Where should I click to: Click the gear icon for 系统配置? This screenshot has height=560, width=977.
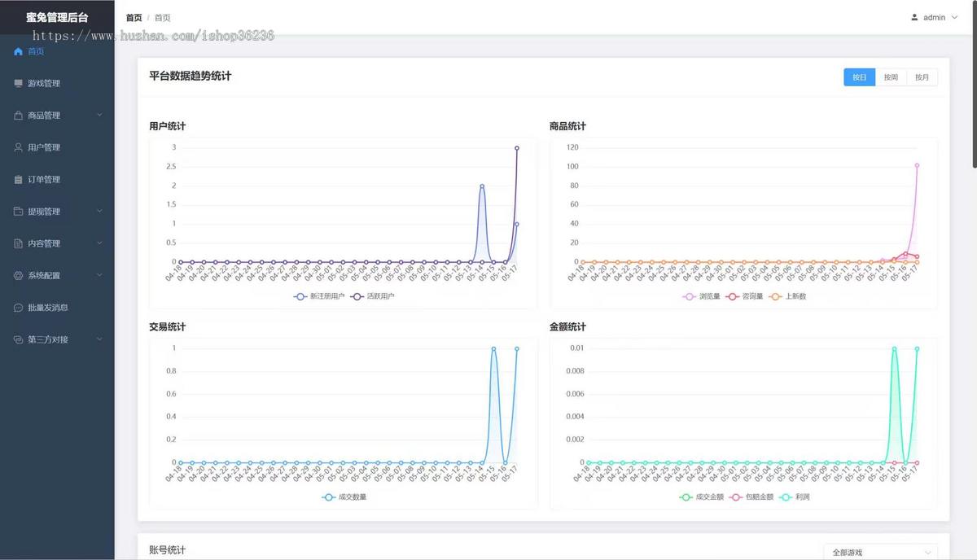pos(19,275)
